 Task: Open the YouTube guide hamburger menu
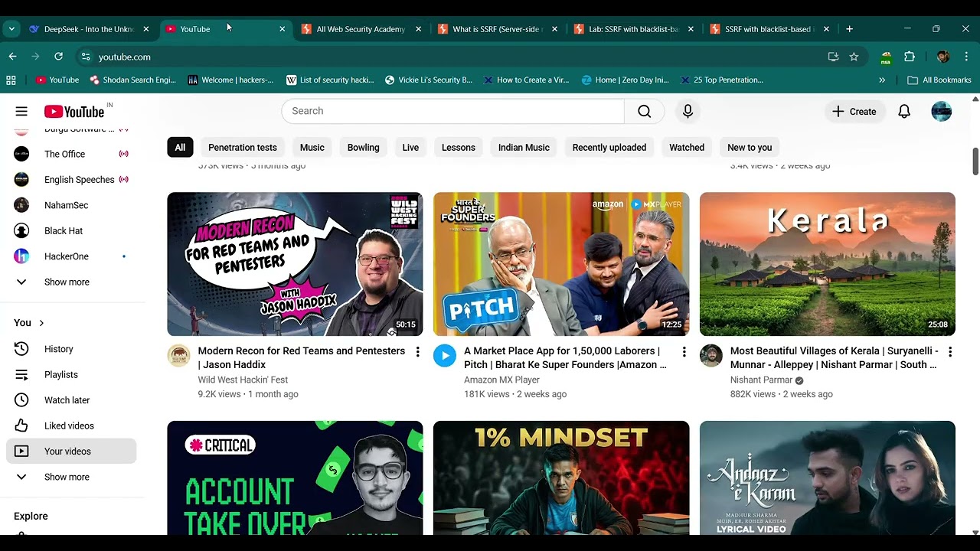click(x=21, y=112)
